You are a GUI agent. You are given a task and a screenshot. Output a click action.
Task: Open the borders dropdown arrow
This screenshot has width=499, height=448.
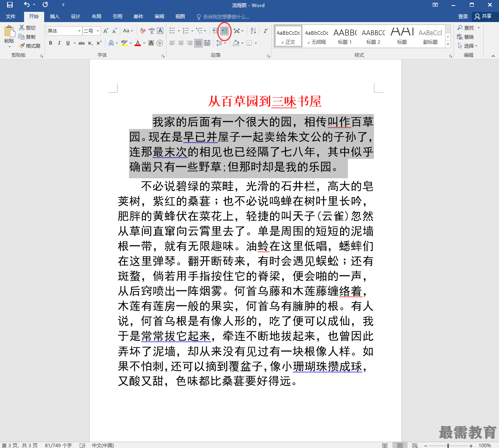click(x=256, y=43)
